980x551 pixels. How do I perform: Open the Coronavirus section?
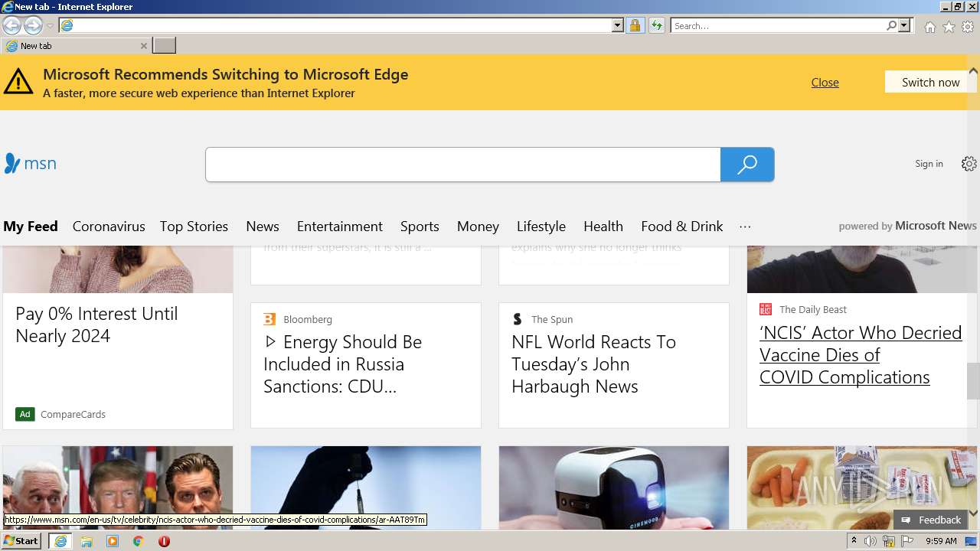tap(109, 227)
